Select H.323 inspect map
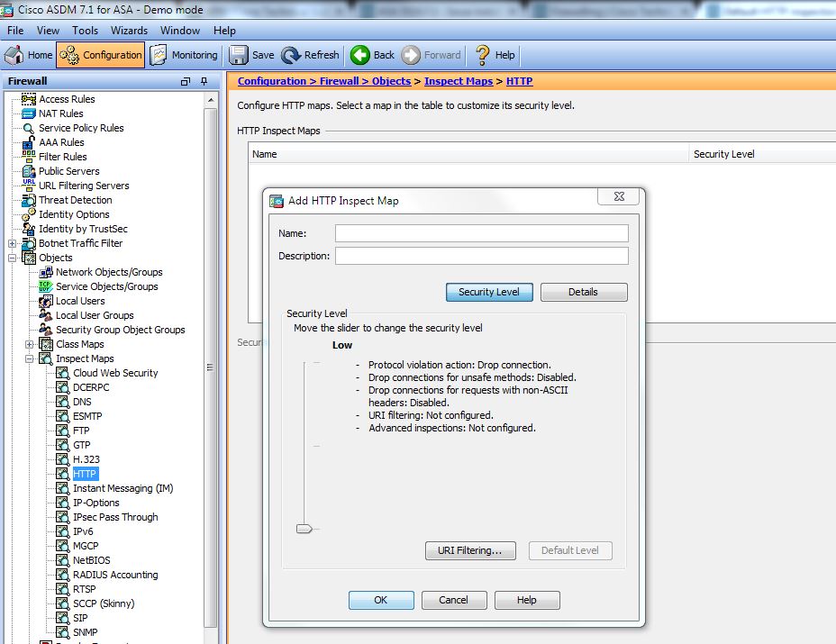836x644 pixels. (x=86, y=459)
